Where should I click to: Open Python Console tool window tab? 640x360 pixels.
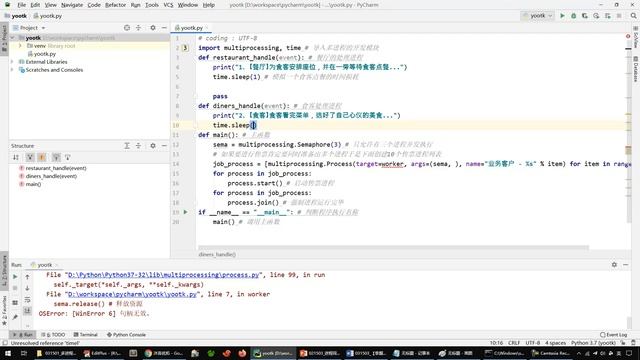[126, 335]
